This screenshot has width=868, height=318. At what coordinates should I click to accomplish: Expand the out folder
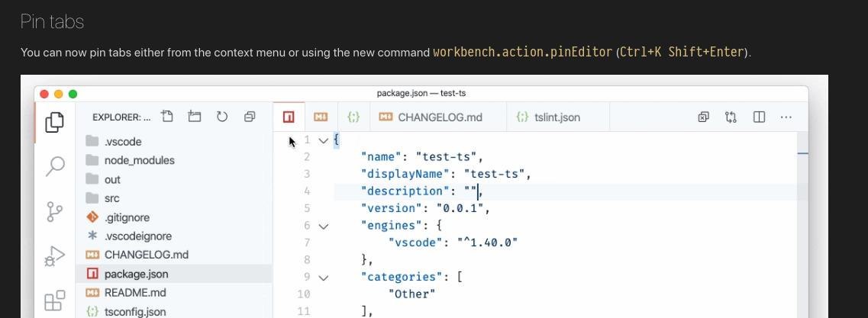click(x=174, y=180)
